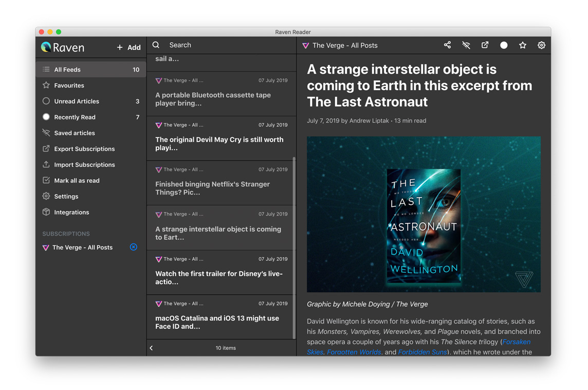588x390 pixels.
Task: Open the Bluetooth cassette tape player article
Action: point(221,94)
